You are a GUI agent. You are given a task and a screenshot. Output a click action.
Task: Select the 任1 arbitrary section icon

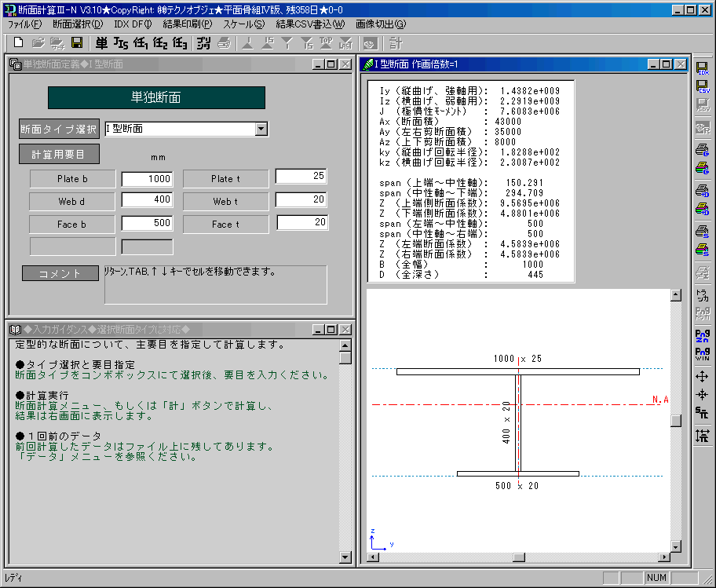coord(141,42)
